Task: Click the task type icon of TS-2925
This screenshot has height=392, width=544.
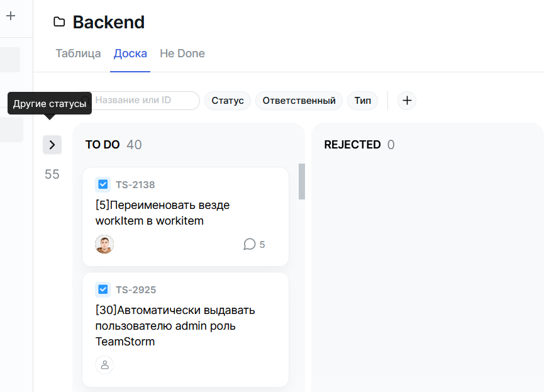Action: [x=103, y=289]
